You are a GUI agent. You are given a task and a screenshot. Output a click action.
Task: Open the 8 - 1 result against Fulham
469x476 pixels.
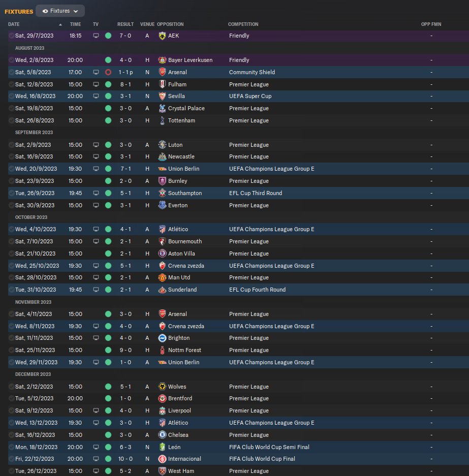click(x=126, y=84)
